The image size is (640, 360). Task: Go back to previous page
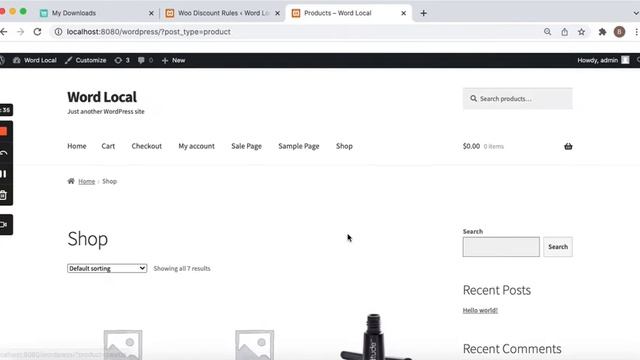pyautogui.click(x=4, y=32)
